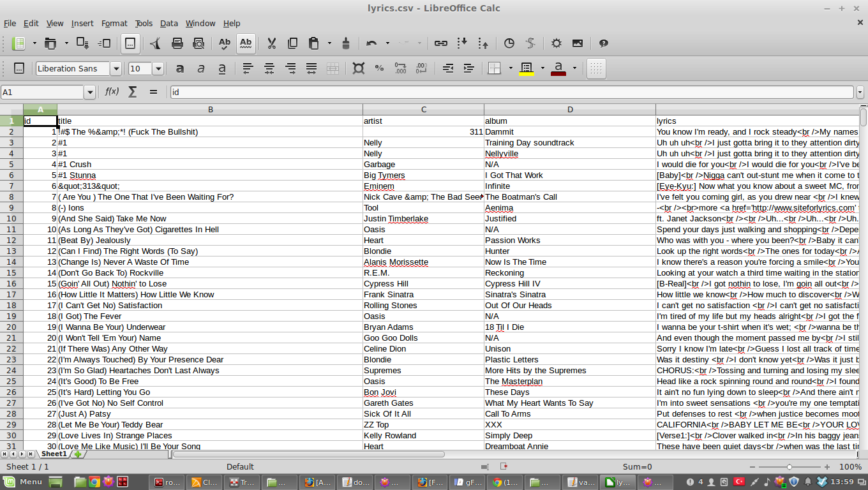The image size is (868, 490).
Task: Click the Sum sigma icon
Action: click(x=132, y=92)
